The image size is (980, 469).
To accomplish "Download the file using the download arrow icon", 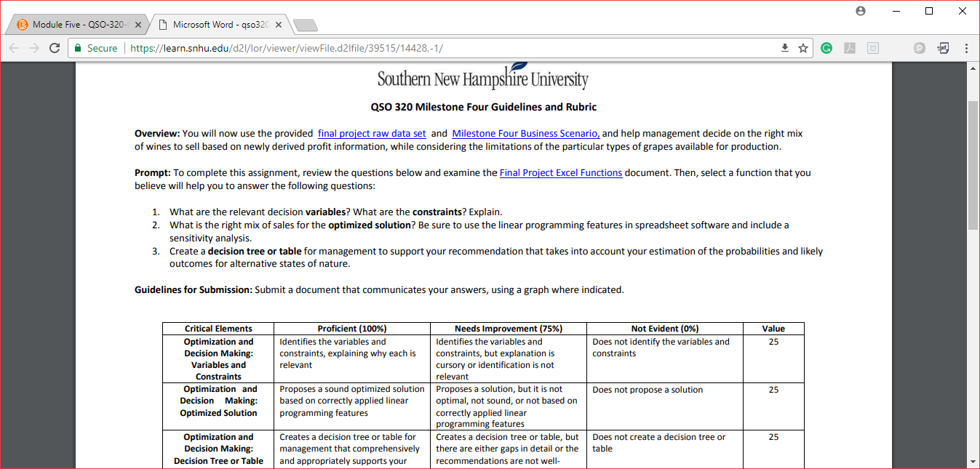I will (x=785, y=48).
